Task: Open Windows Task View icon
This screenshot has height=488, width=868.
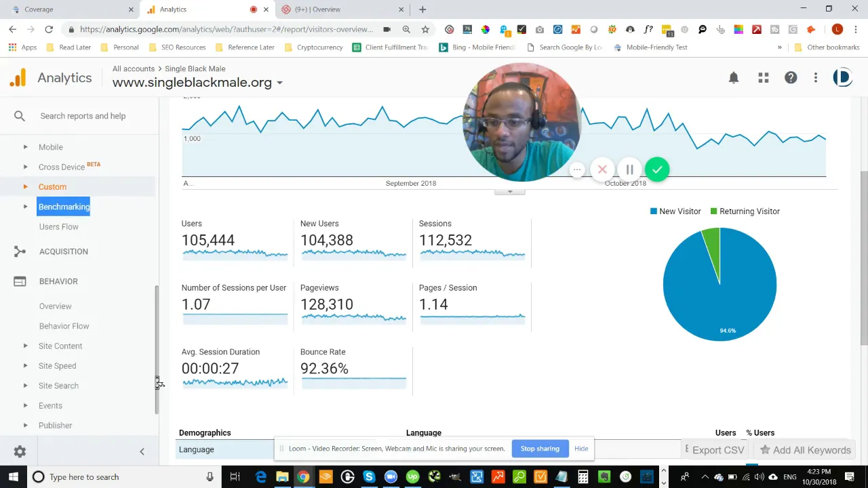Action: click(235, 477)
